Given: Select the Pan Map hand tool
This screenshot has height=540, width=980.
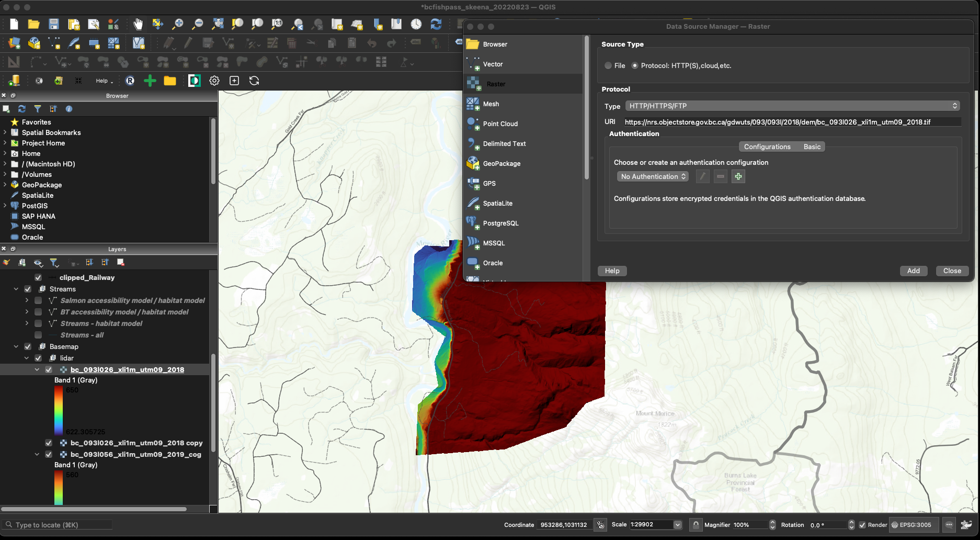Looking at the screenshot, I should (x=138, y=24).
